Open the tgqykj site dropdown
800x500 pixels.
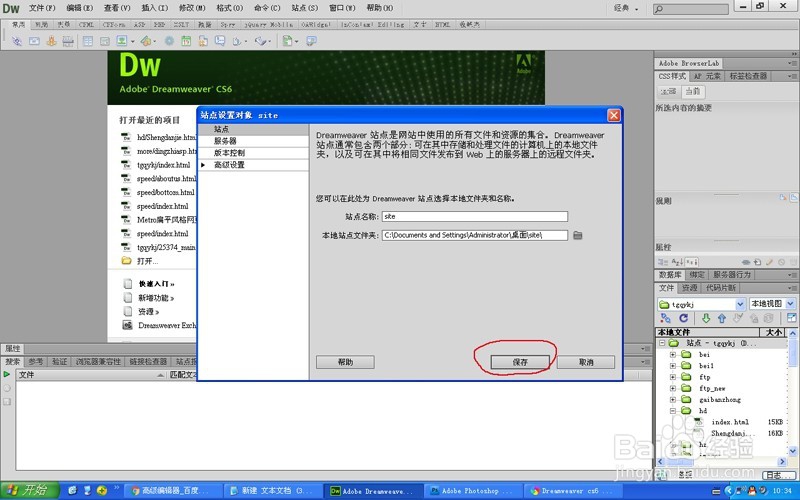click(x=740, y=304)
